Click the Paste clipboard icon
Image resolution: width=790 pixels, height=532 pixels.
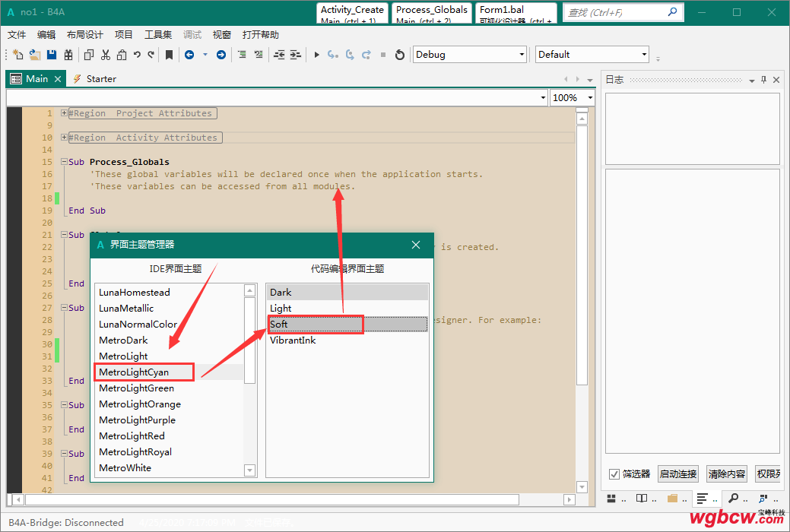[x=122, y=55]
